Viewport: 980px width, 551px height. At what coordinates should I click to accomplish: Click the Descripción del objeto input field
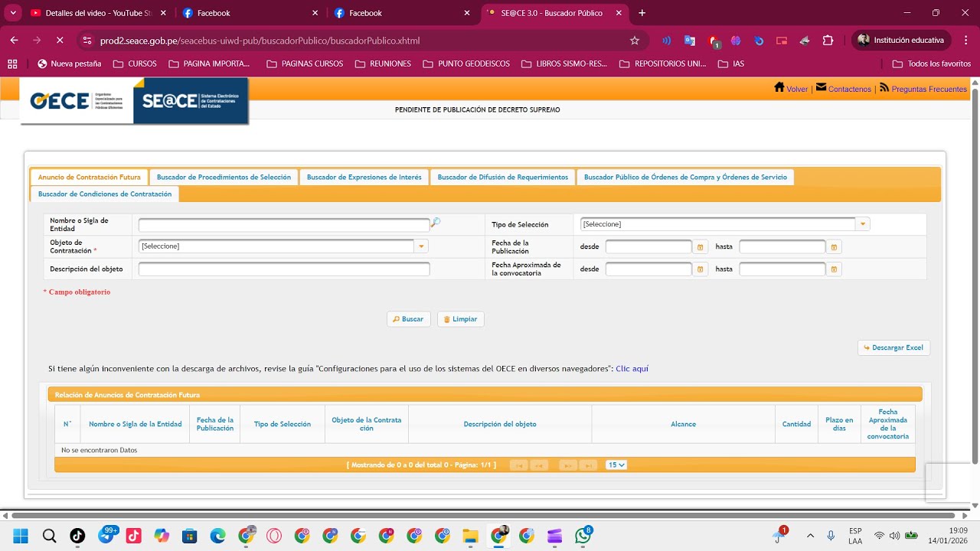(284, 269)
